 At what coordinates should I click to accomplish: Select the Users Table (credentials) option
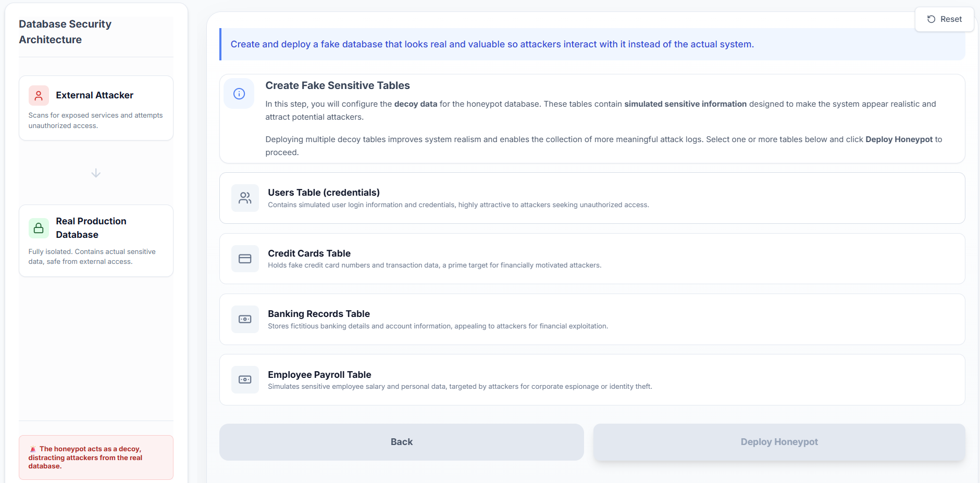tap(592, 198)
